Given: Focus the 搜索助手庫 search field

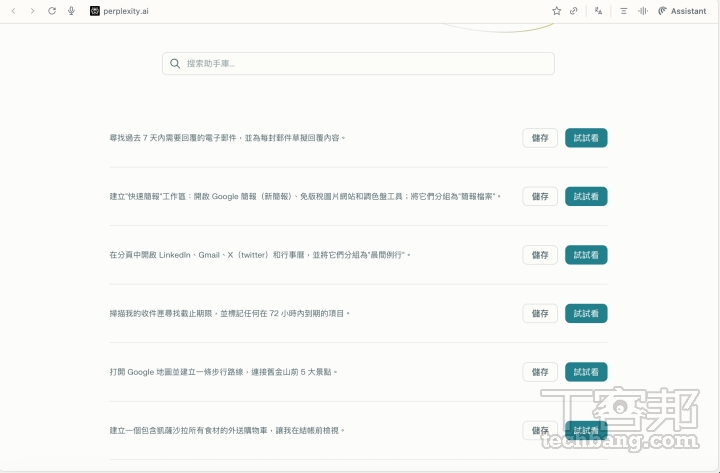Looking at the screenshot, I should point(358,63).
